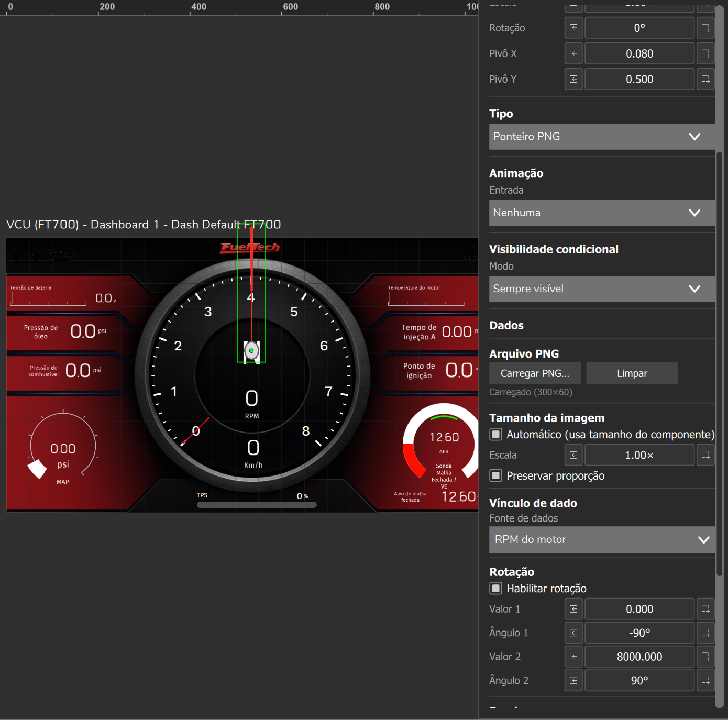Click plus-square icon beside Rotação 0° field

pyautogui.click(x=705, y=28)
